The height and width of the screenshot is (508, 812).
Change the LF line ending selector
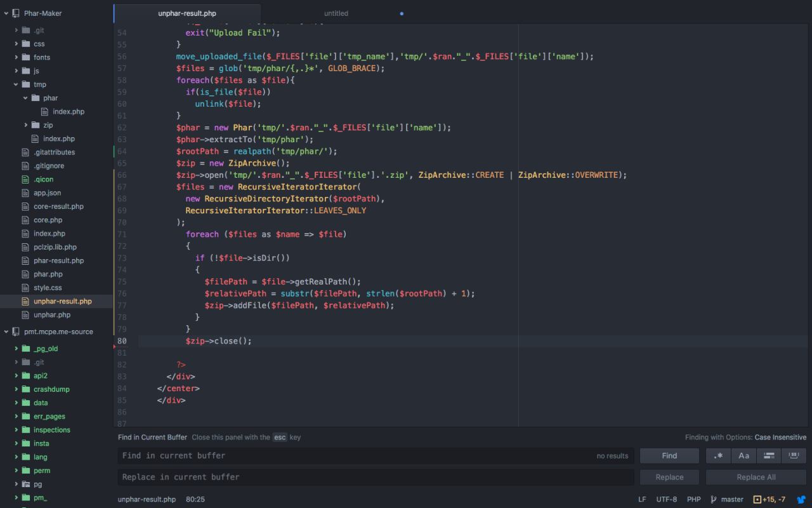642,500
